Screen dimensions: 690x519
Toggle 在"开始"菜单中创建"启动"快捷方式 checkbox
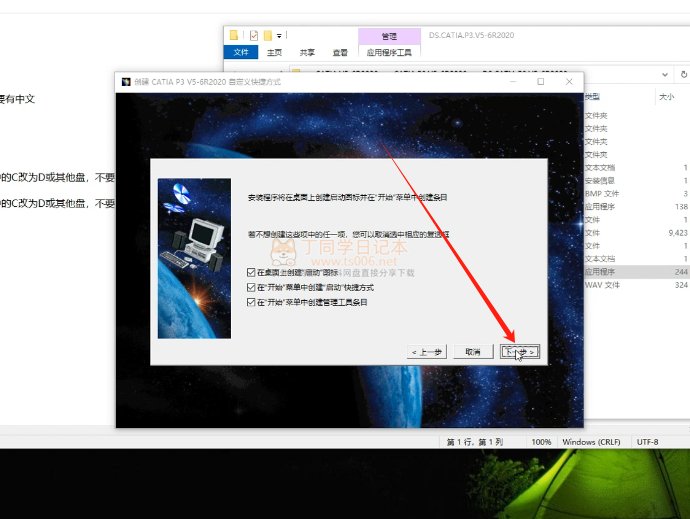251,287
